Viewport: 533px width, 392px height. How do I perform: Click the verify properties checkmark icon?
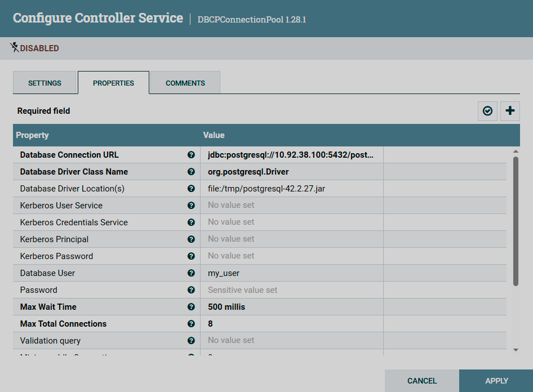click(x=487, y=111)
